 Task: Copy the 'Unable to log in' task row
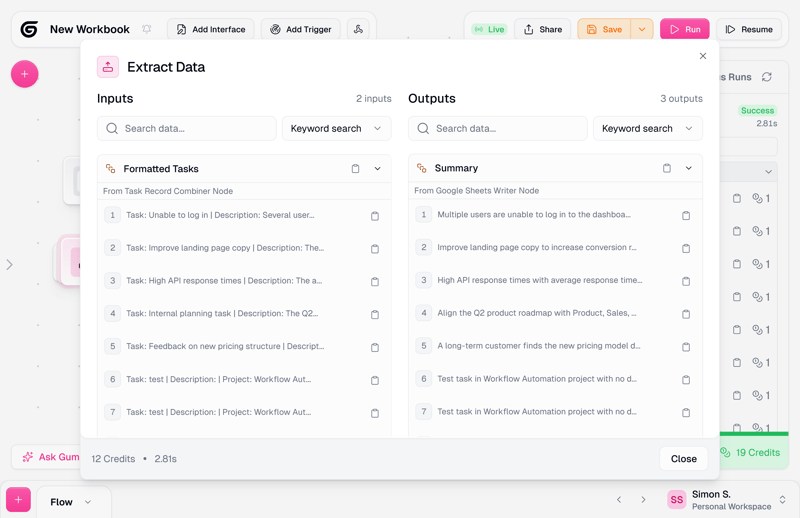point(375,216)
